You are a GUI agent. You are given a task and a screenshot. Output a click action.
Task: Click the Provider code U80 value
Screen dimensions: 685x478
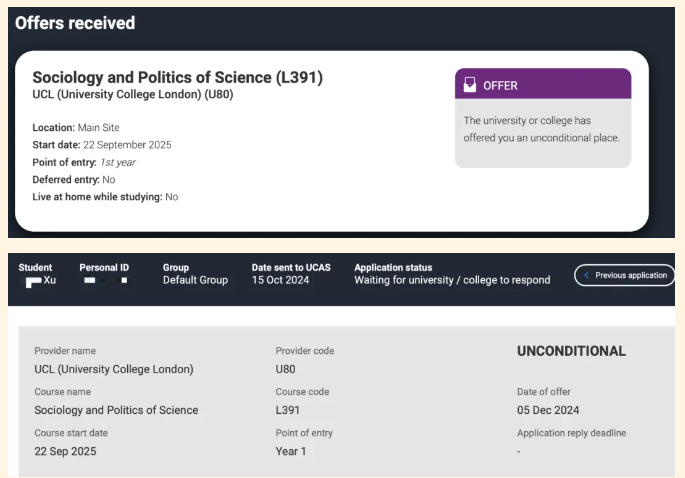(288, 369)
